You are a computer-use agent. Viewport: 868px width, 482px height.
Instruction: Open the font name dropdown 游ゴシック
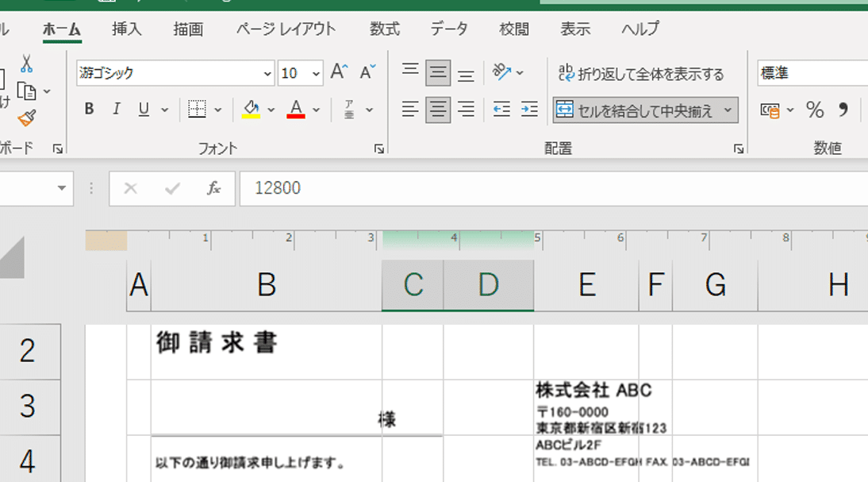(x=267, y=74)
